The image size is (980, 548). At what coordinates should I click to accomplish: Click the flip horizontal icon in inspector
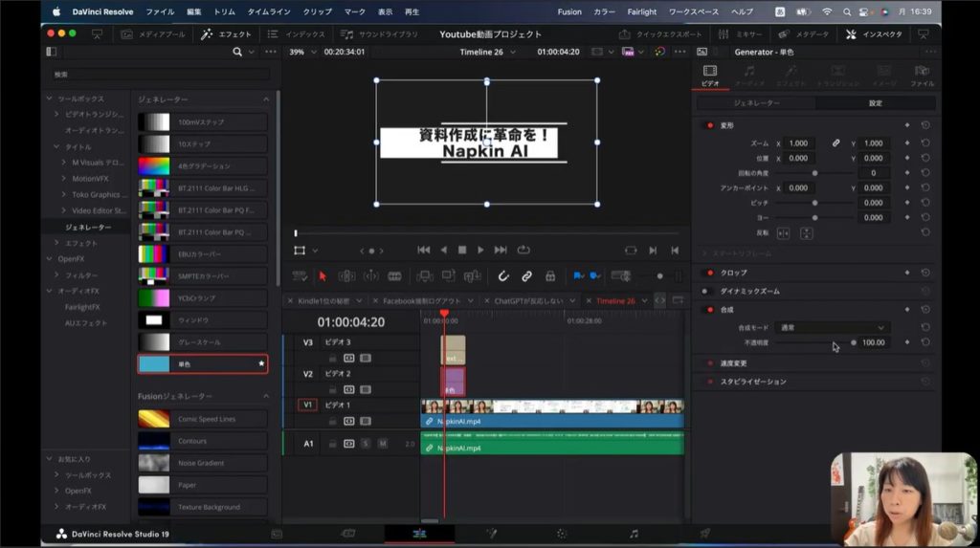(x=783, y=232)
